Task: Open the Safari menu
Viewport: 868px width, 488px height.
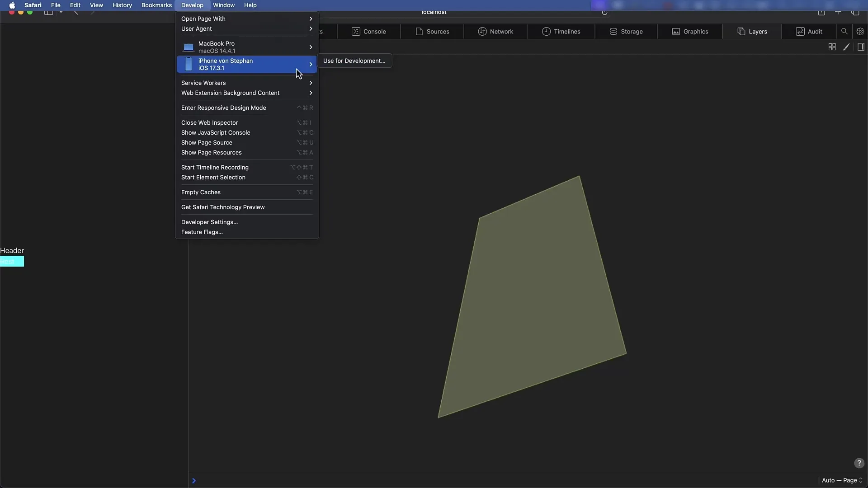Action: pyautogui.click(x=33, y=5)
